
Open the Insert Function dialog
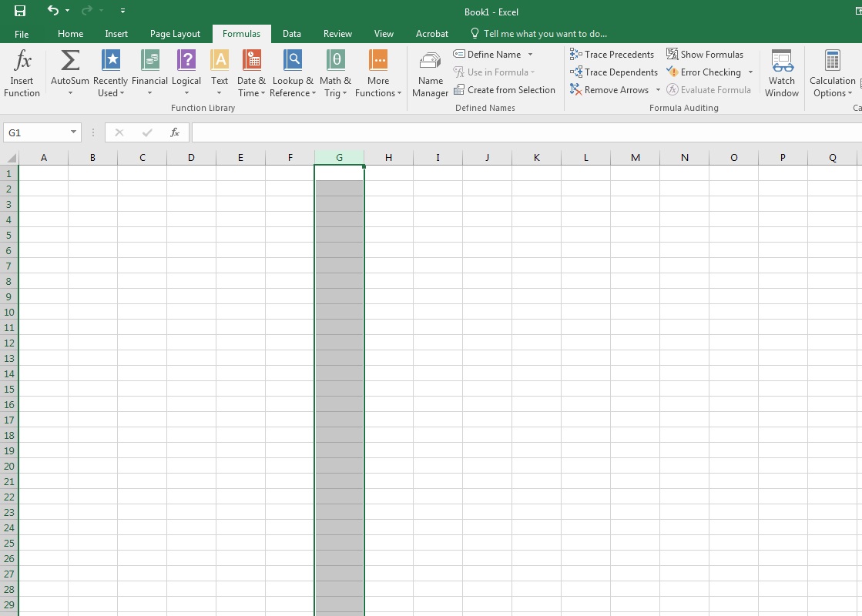(22, 73)
